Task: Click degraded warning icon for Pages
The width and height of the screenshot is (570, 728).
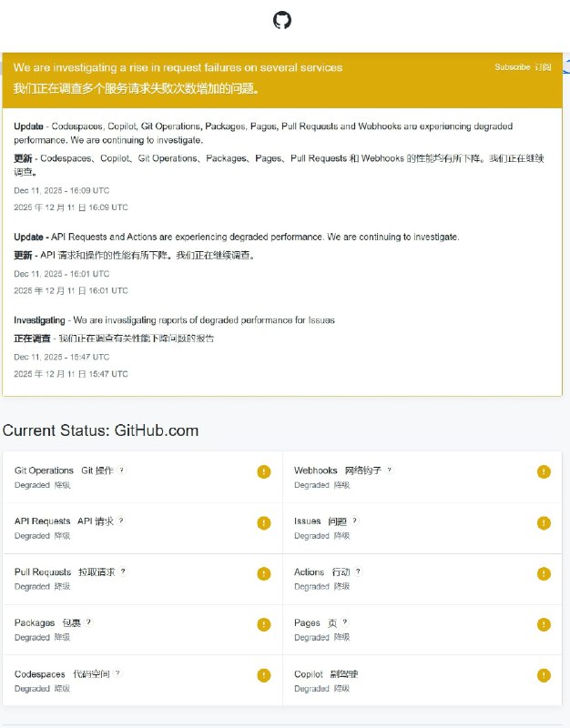Action: (544, 624)
